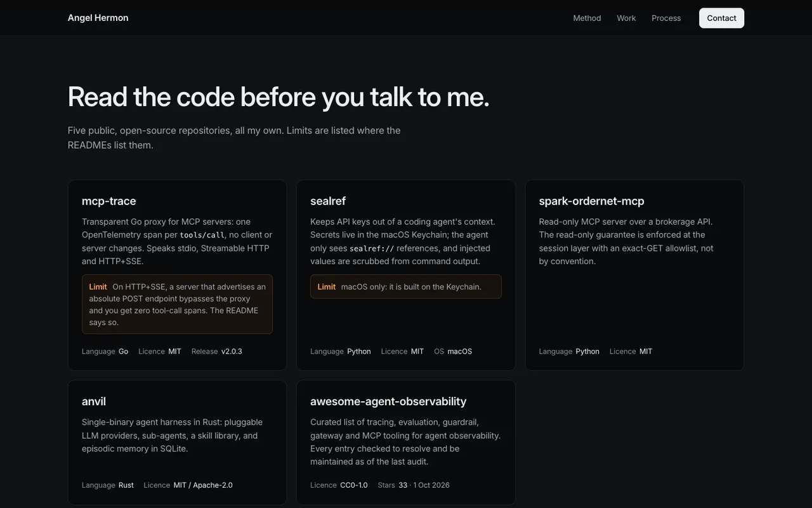Screen dimensions: 812x508
Task: Open the mcp-trace repository card title
Action: [x=108, y=201]
